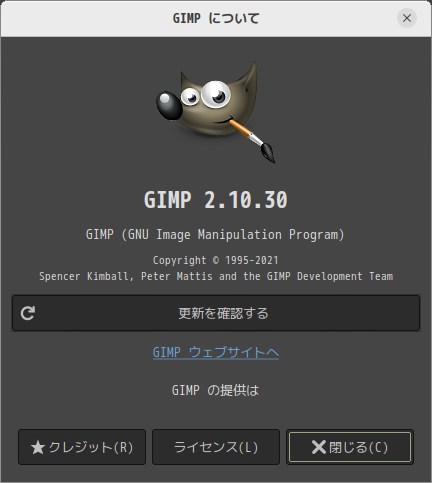Click Wilber's black nose
This screenshot has width=432, height=483.
pos(169,105)
